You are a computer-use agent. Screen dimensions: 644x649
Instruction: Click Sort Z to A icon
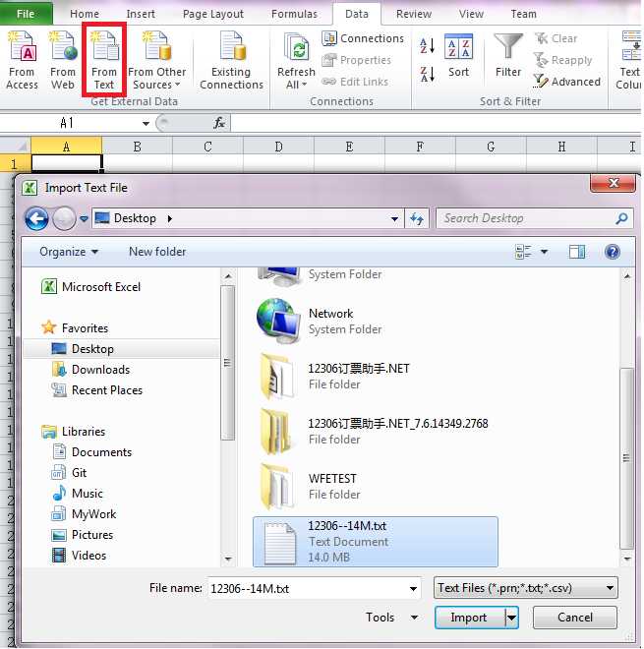pos(427,75)
